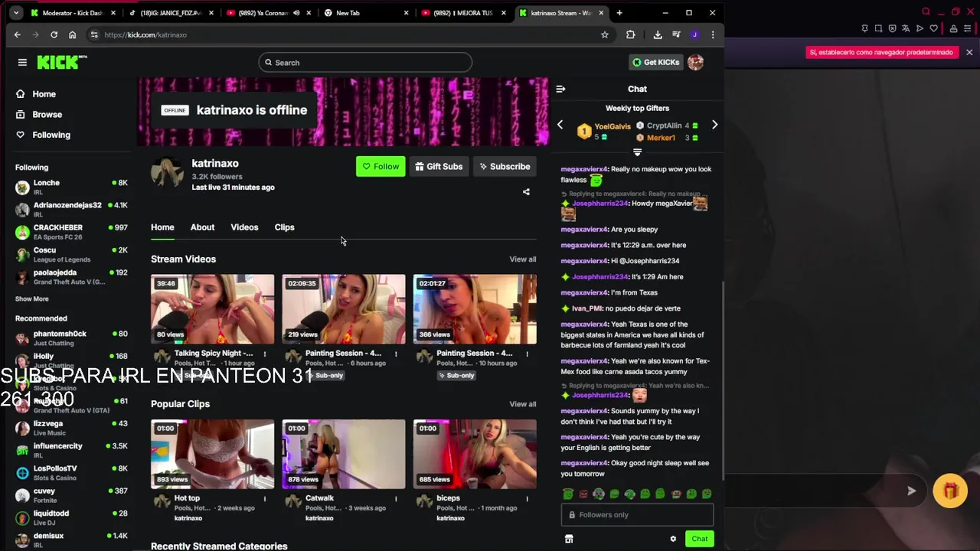980x551 pixels.
Task: Open the user profile avatar menu
Action: (695, 62)
